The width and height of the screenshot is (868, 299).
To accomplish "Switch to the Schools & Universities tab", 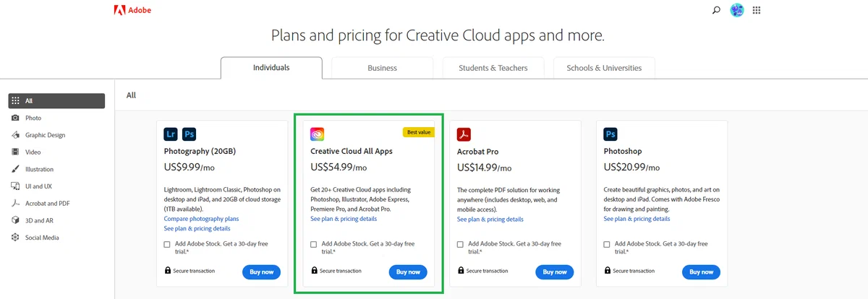I will point(604,68).
